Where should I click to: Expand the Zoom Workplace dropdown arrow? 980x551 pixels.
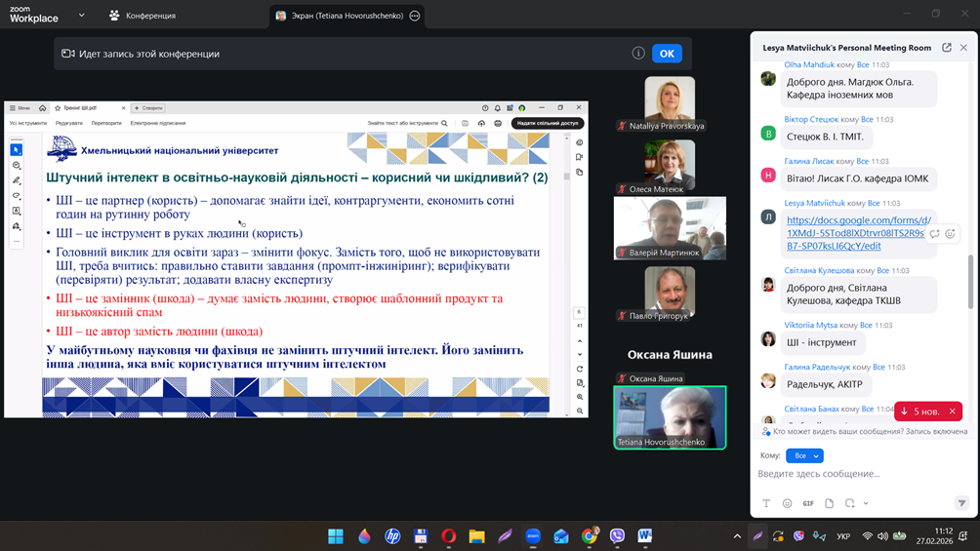tap(81, 16)
